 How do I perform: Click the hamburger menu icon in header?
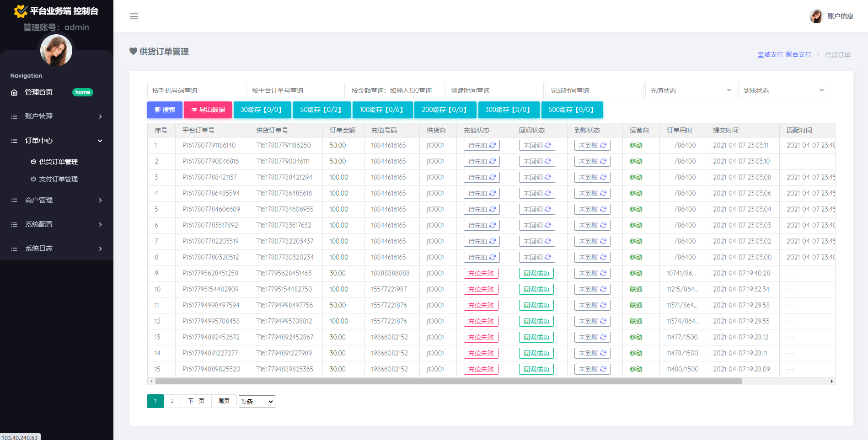(x=134, y=16)
